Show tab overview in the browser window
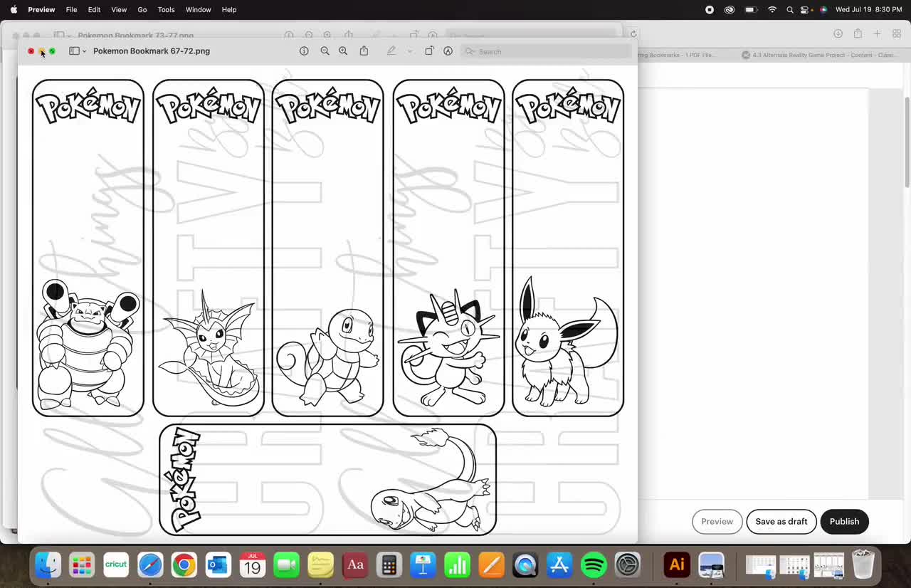 click(897, 33)
